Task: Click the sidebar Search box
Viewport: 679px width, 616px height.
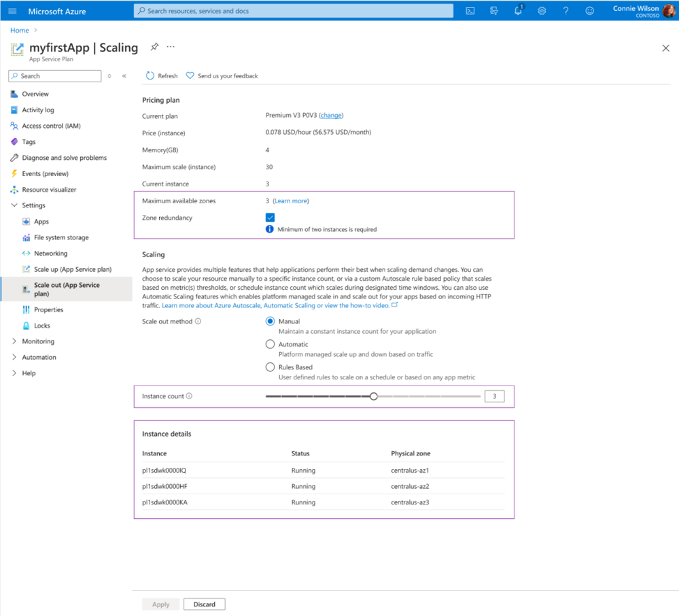Action: 54,75
